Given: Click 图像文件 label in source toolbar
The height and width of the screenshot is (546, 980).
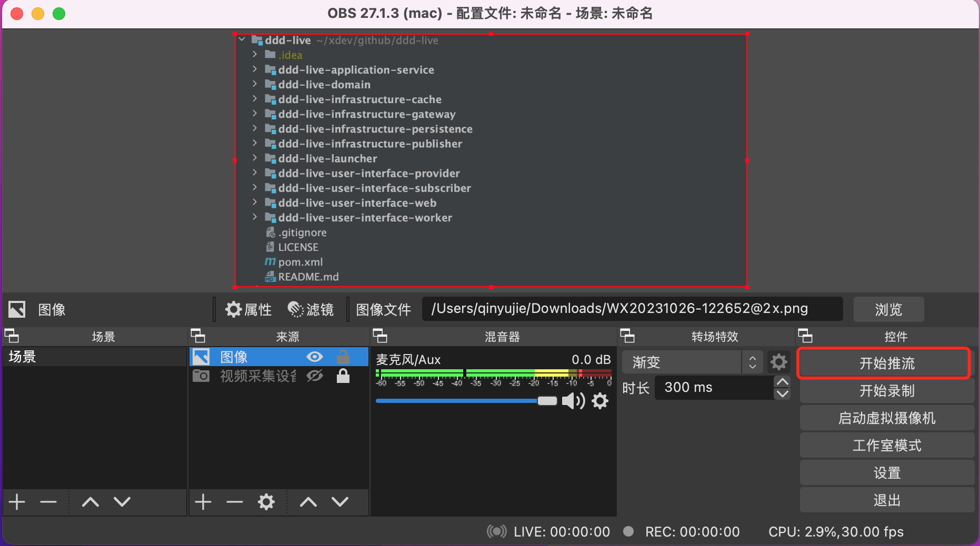Looking at the screenshot, I should (x=383, y=310).
